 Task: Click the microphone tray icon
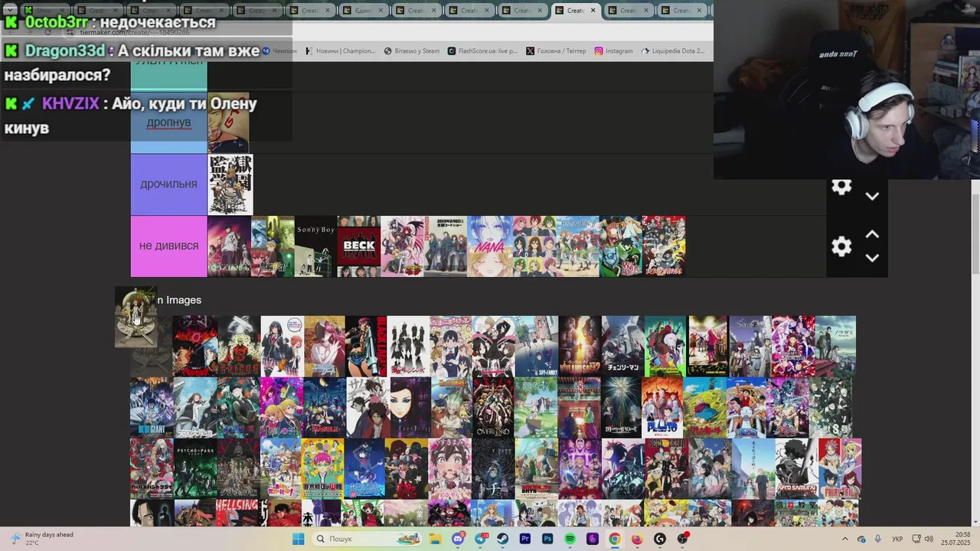pos(877,539)
